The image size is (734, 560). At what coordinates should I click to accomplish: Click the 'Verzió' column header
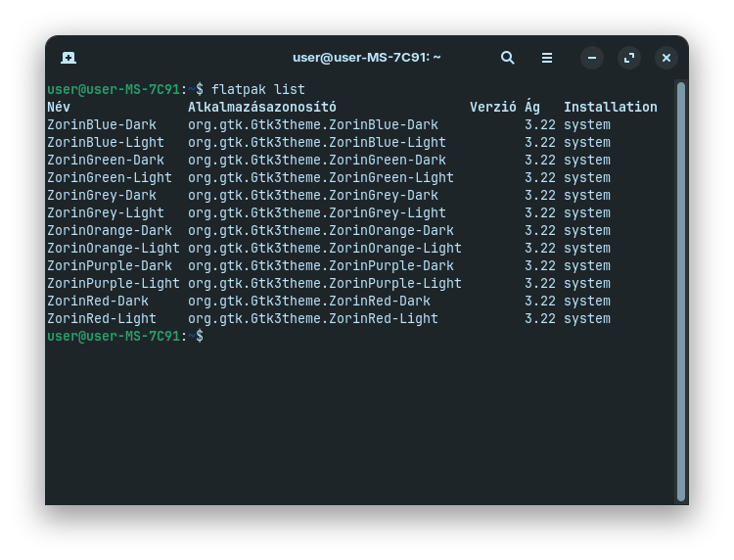(x=493, y=107)
